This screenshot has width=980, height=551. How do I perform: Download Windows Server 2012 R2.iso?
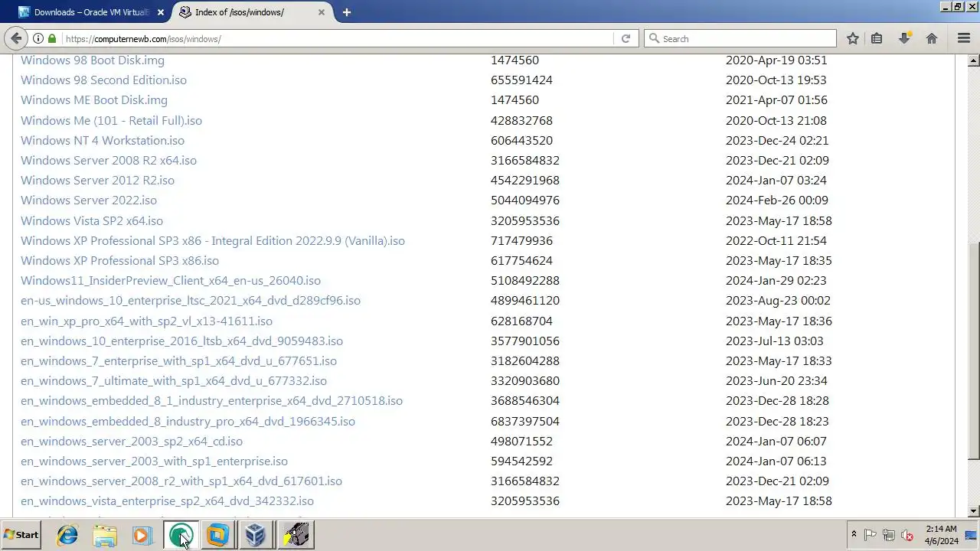coord(97,180)
